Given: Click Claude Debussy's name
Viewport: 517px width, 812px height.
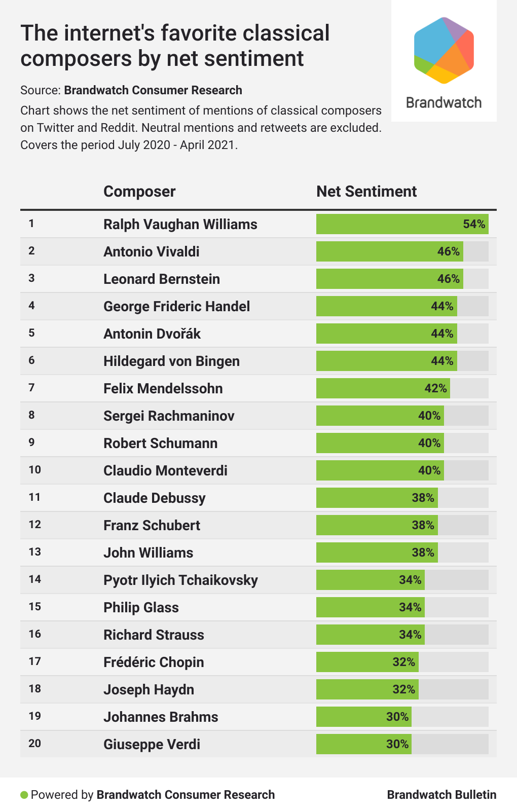Looking at the screenshot, I should [x=154, y=498].
